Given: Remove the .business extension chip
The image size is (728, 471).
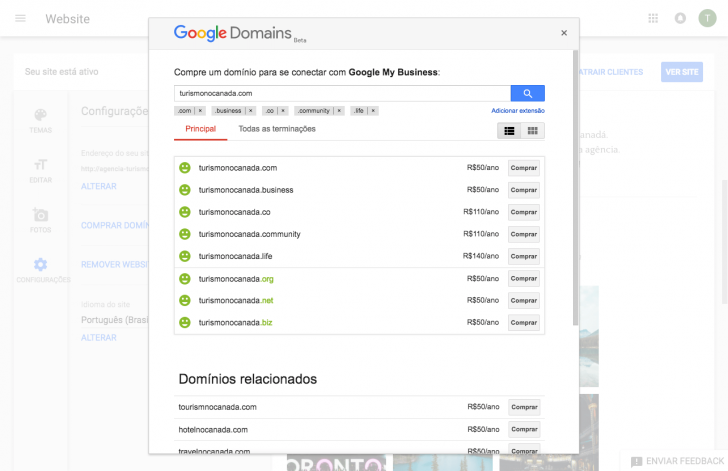Looking at the screenshot, I should [251, 111].
